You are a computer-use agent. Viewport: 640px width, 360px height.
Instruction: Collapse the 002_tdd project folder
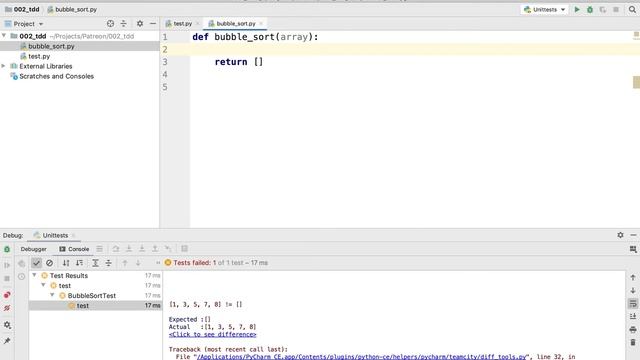(x=4, y=36)
